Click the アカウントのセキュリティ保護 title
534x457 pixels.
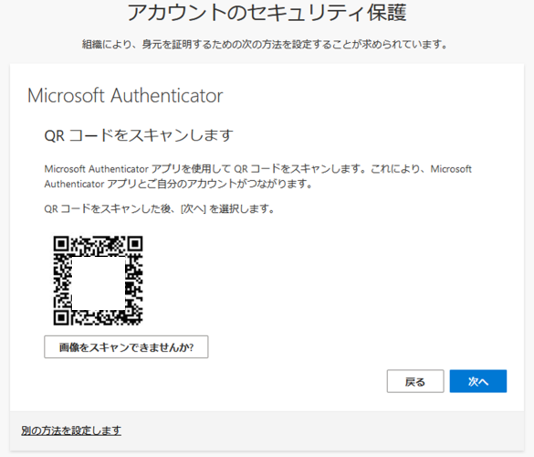point(267,13)
